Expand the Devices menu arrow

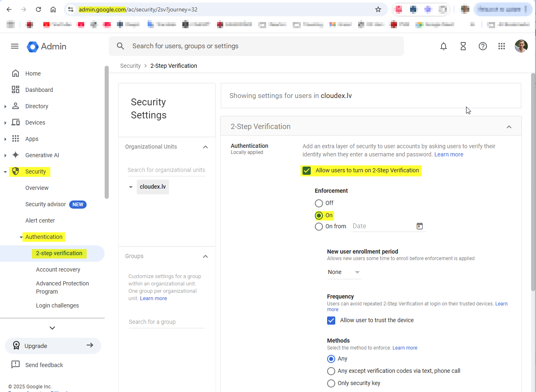(5, 123)
